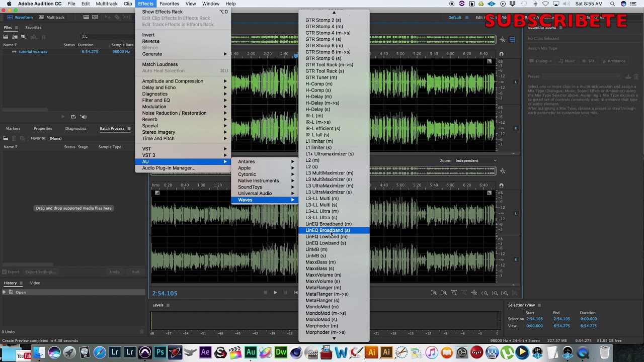Click the Zoom to Selection icon

pyautogui.click(x=505, y=293)
